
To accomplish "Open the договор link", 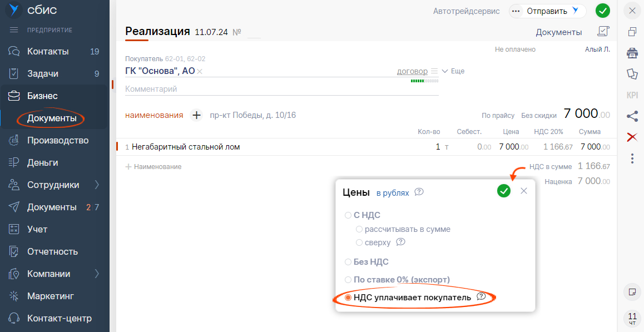I will pos(412,71).
